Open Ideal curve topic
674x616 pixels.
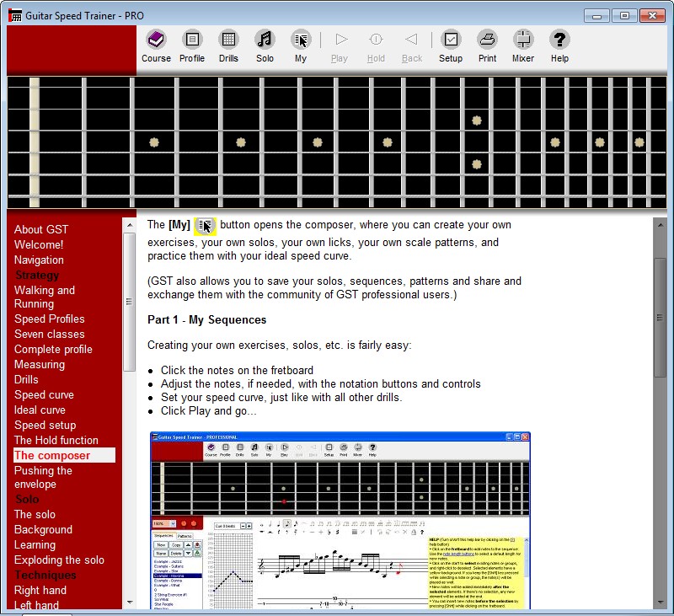pos(40,410)
